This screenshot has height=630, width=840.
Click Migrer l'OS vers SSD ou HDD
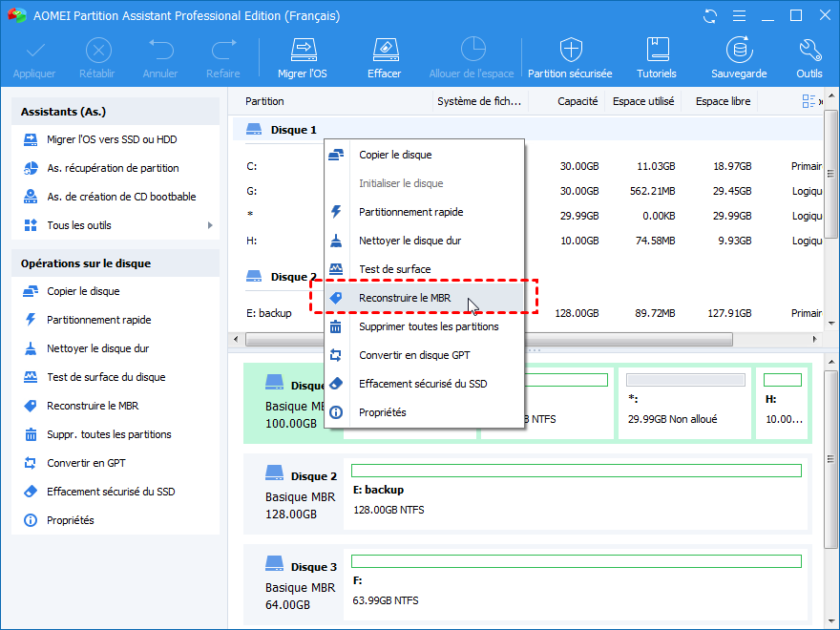[112, 139]
